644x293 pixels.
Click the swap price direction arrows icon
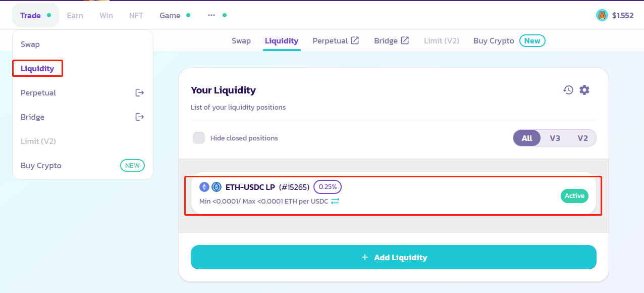pos(335,201)
